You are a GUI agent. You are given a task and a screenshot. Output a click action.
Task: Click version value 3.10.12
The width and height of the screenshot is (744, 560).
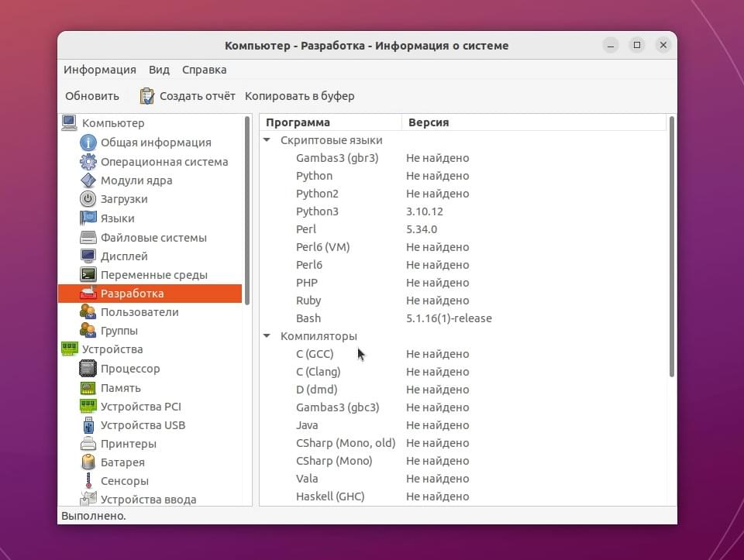pos(424,211)
